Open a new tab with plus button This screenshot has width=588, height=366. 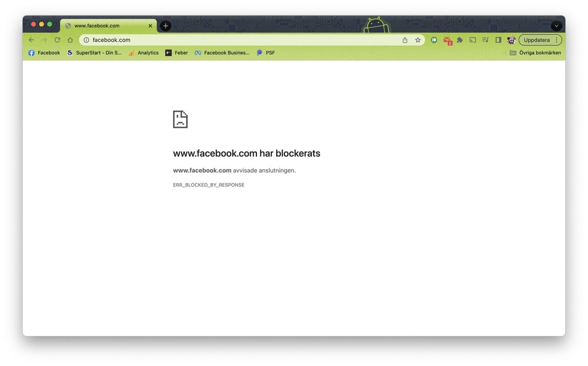166,26
